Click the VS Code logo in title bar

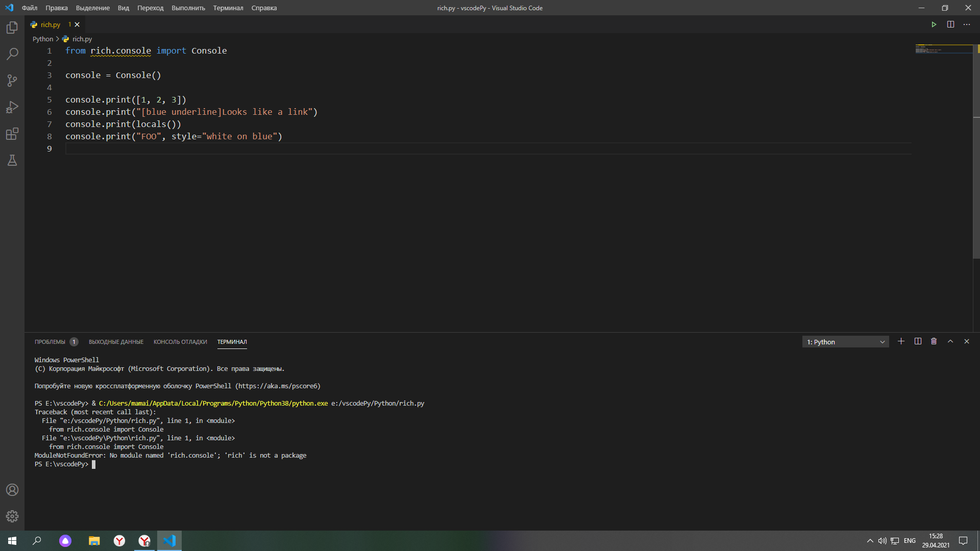pyautogui.click(x=9, y=8)
